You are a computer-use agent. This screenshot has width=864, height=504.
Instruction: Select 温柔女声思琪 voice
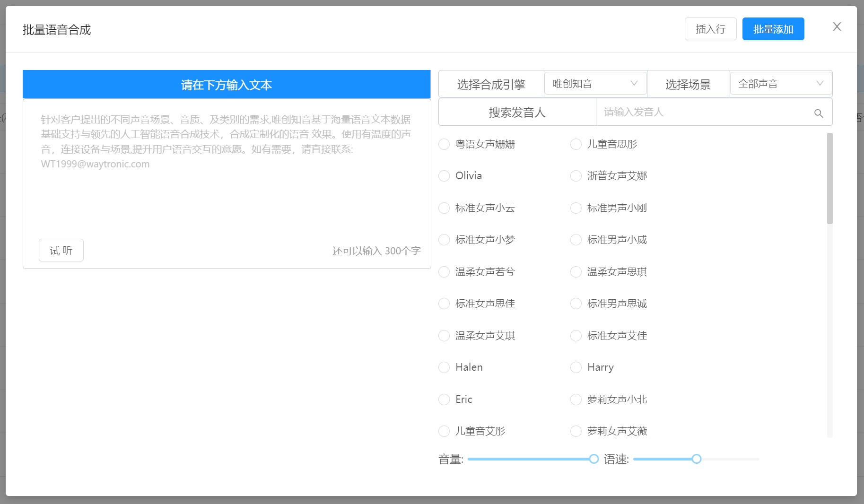(576, 272)
